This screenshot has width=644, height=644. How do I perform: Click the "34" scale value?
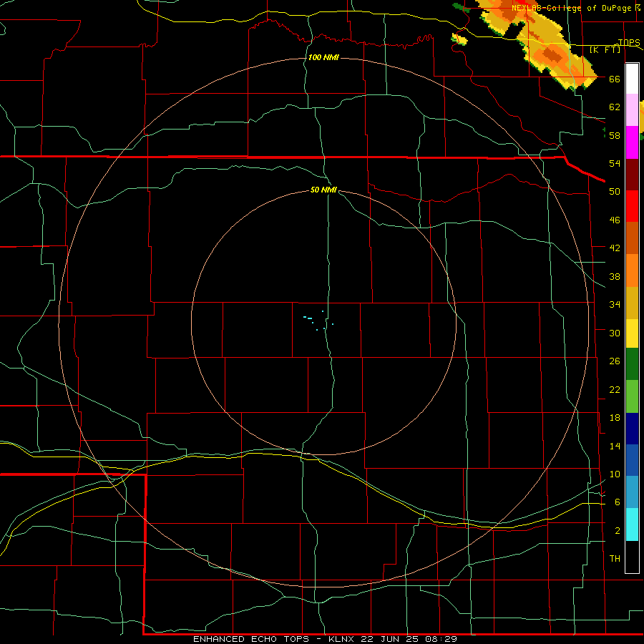click(615, 304)
